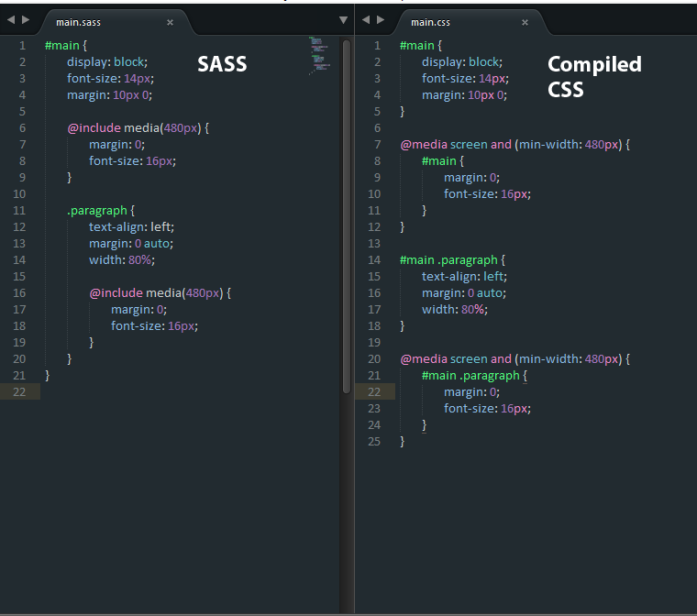Click the minimap in the SASS pane
The height and width of the screenshot is (616, 697).
point(319,56)
